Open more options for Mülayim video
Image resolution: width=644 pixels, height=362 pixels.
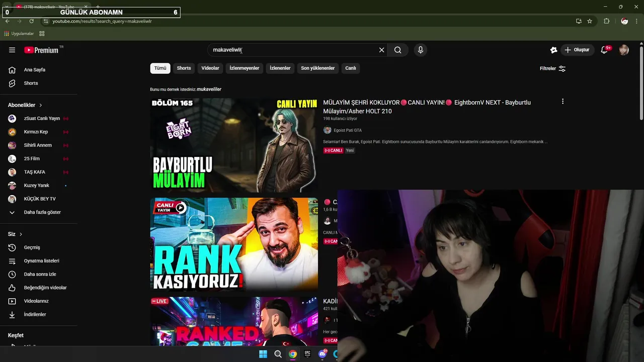coord(562,102)
